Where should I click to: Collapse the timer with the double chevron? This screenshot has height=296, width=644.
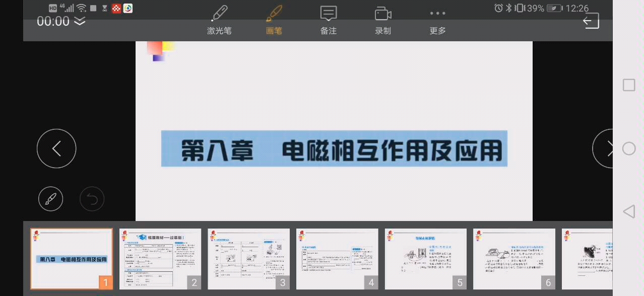[79, 22]
